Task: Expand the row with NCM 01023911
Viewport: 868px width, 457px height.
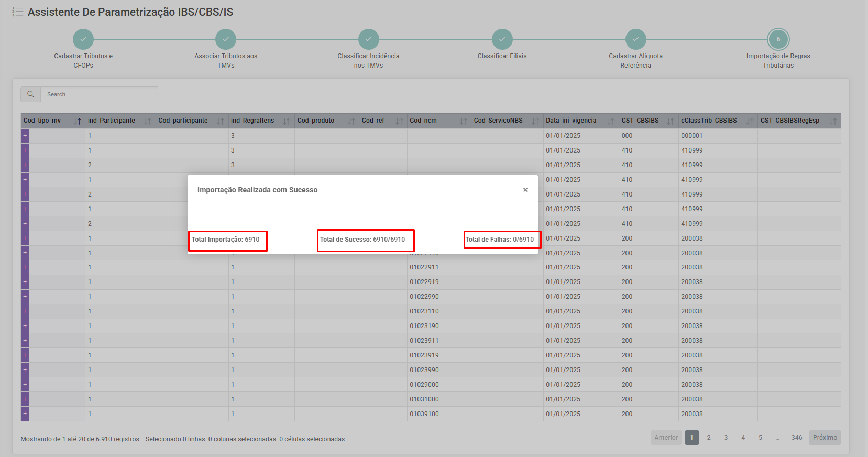Action: [25, 341]
